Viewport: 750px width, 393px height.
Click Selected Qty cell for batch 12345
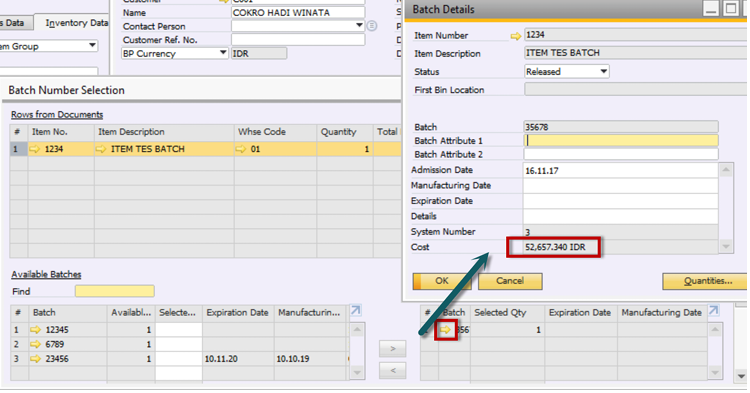point(178,330)
